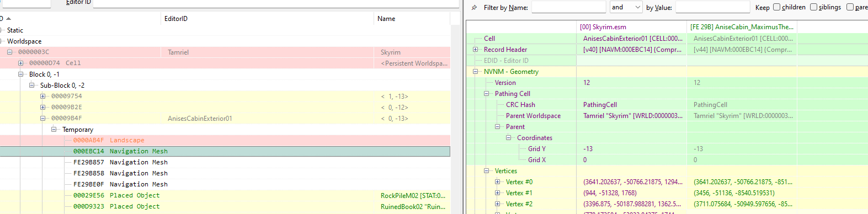The height and width of the screenshot is (214, 868).
Task: Open the and/or filter dropdown
Action: [x=626, y=7]
